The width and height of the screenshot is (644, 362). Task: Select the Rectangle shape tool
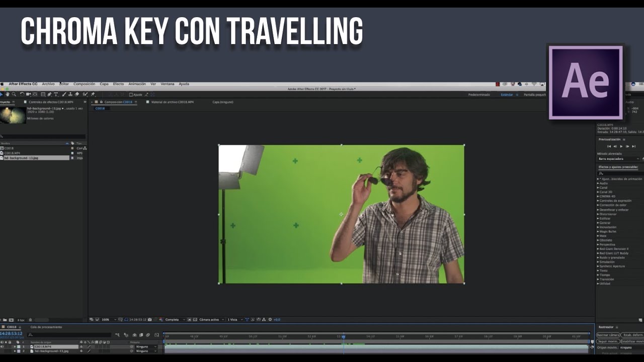[43, 94]
